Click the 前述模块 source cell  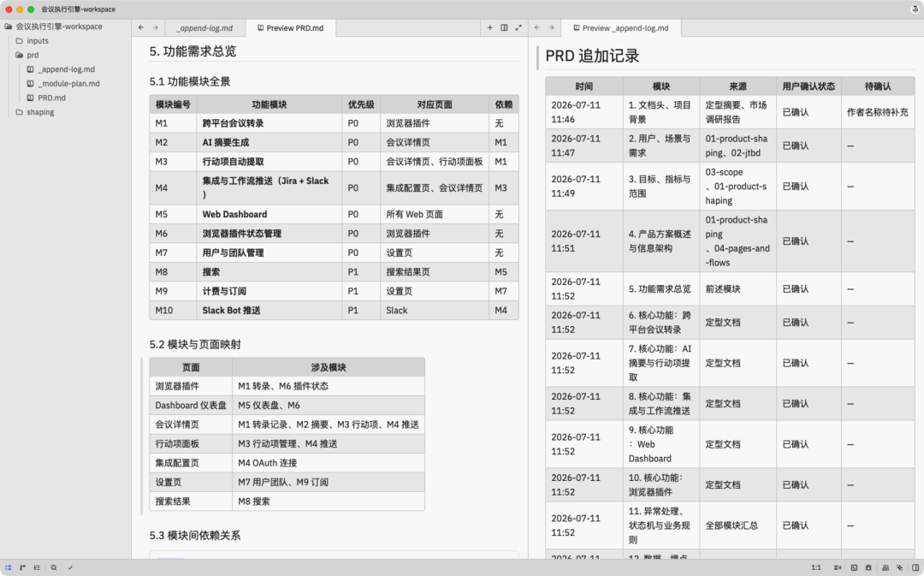click(737, 289)
